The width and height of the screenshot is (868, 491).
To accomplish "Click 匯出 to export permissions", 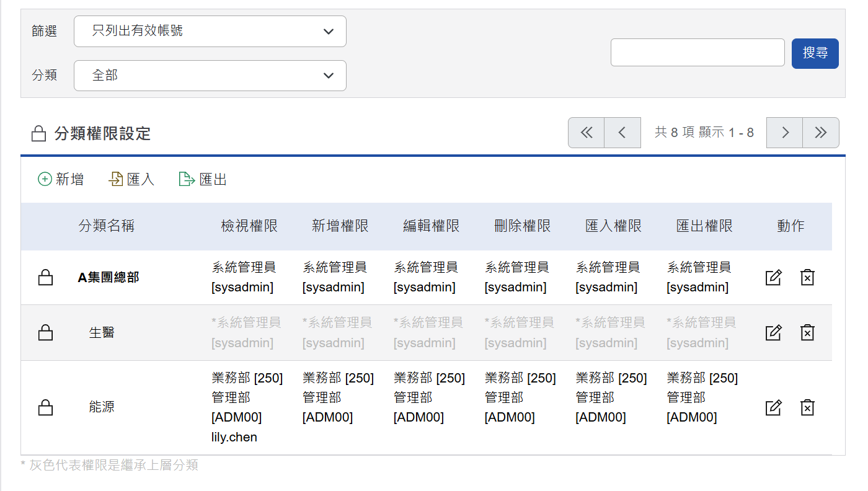I will pos(203,180).
